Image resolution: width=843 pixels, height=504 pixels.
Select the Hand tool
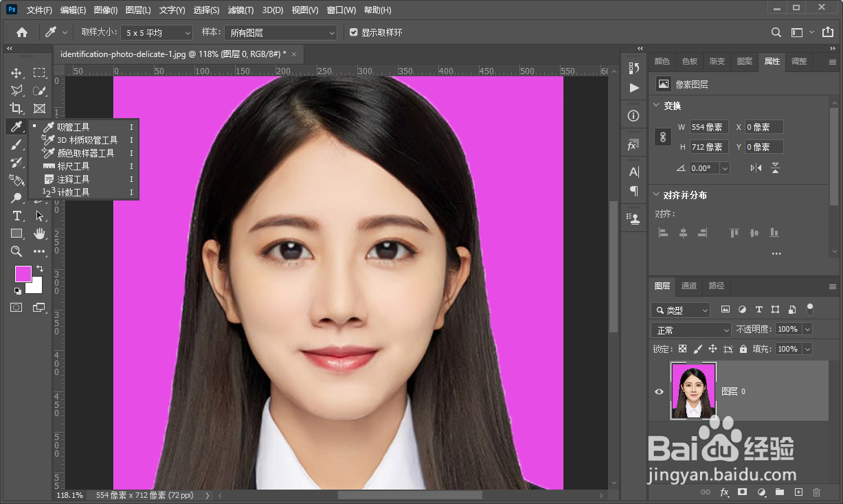39,233
